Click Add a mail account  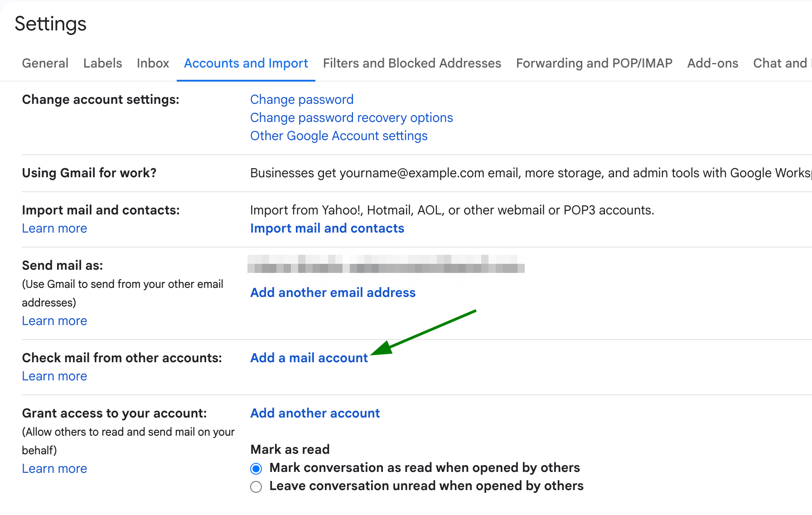click(x=309, y=358)
